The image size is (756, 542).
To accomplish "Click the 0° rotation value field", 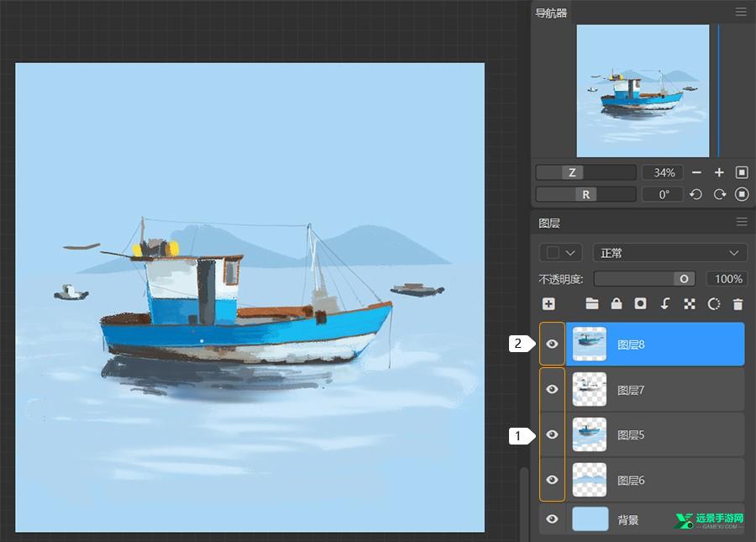I will 664,194.
